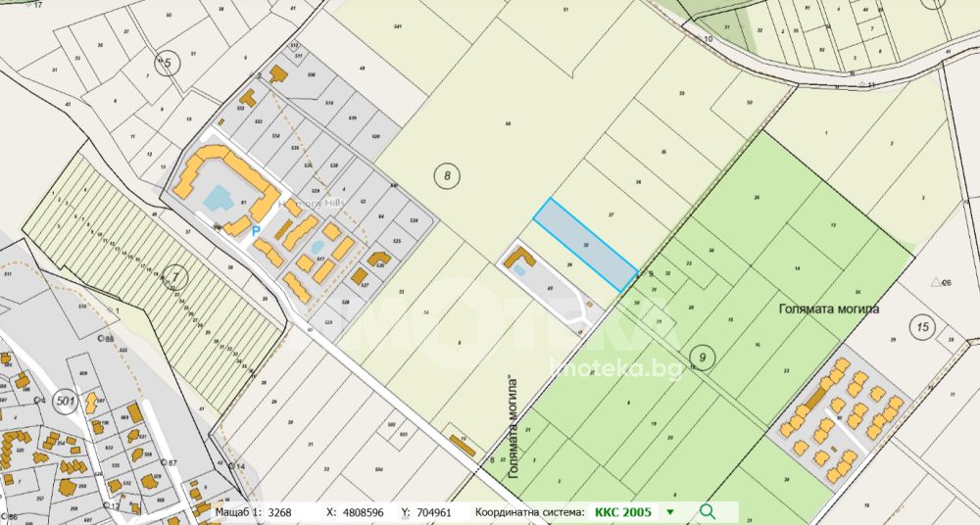Click the circled number 7 marker

tap(173, 277)
